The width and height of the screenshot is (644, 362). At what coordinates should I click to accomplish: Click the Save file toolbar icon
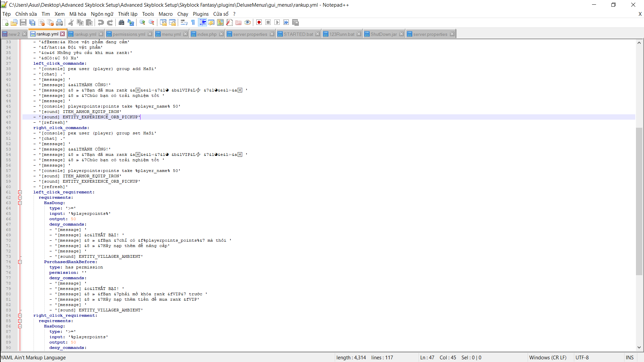[23, 22]
